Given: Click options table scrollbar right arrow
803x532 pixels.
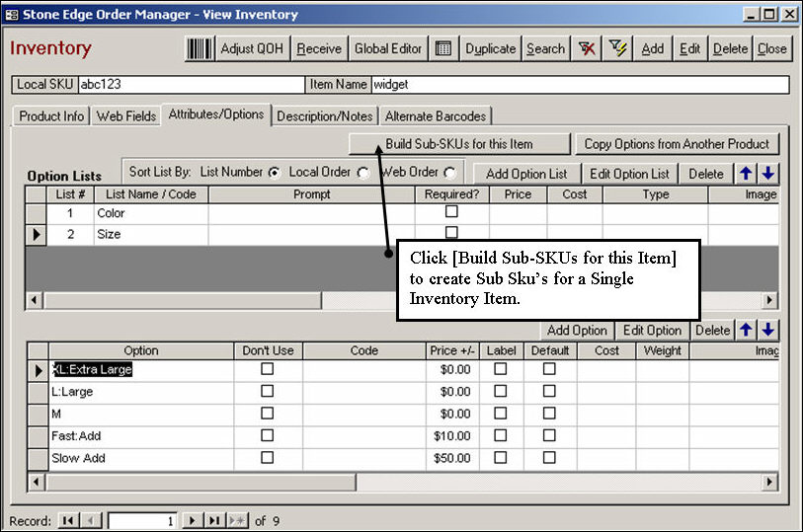Looking at the screenshot, I should click(x=769, y=482).
